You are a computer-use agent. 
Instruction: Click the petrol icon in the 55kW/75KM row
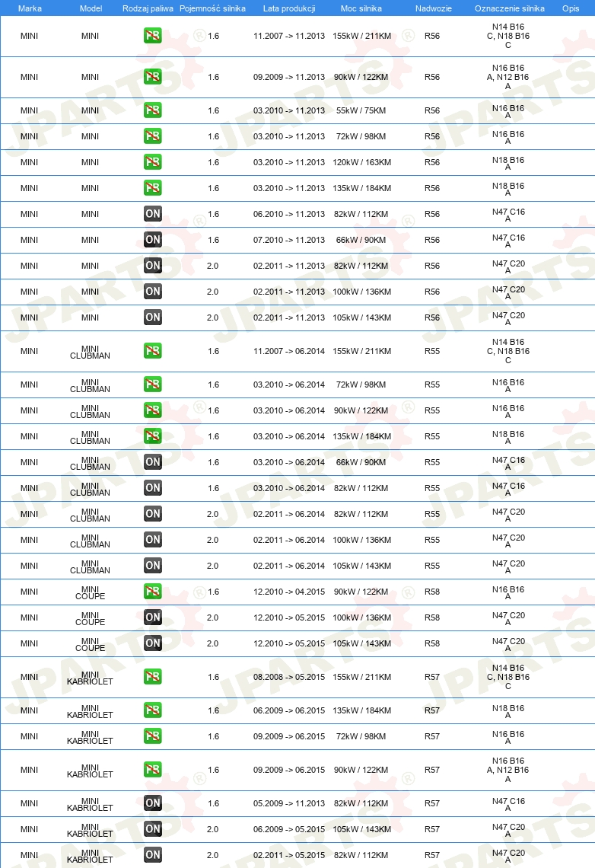153,110
